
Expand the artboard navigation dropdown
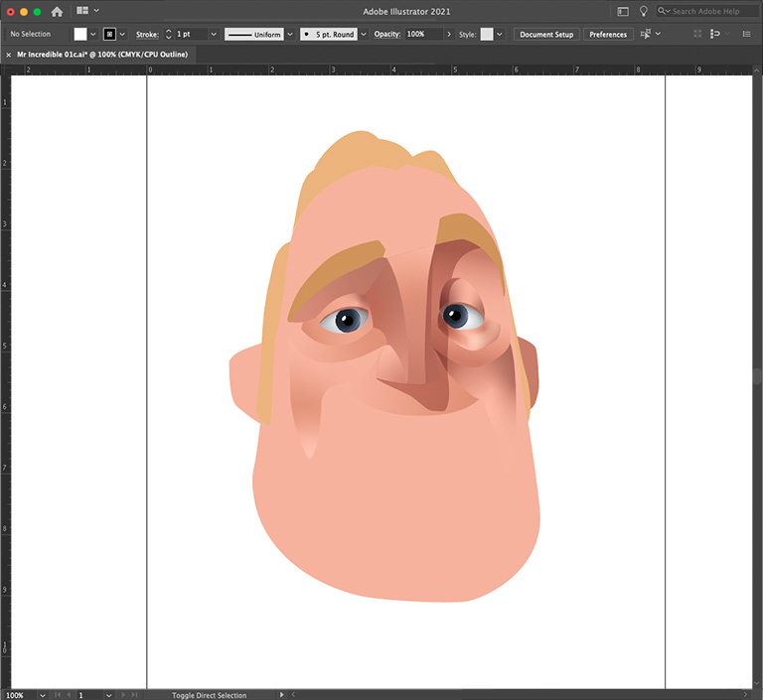coord(109,695)
